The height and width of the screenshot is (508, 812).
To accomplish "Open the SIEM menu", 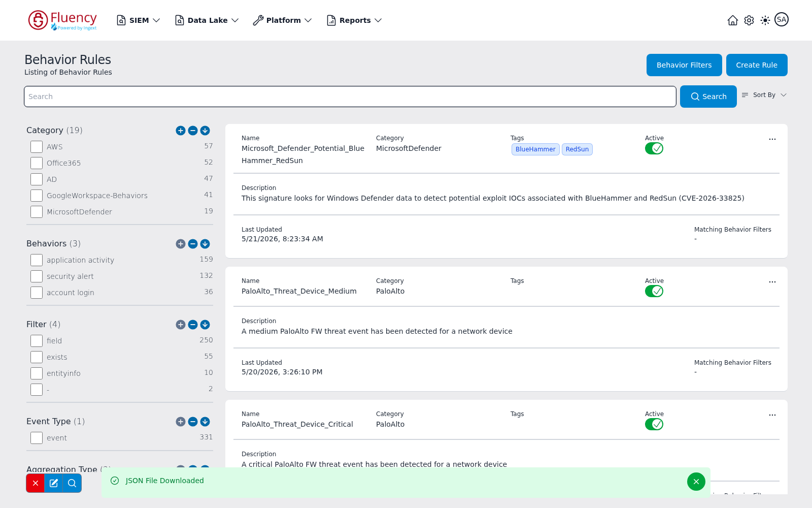I will click(139, 20).
